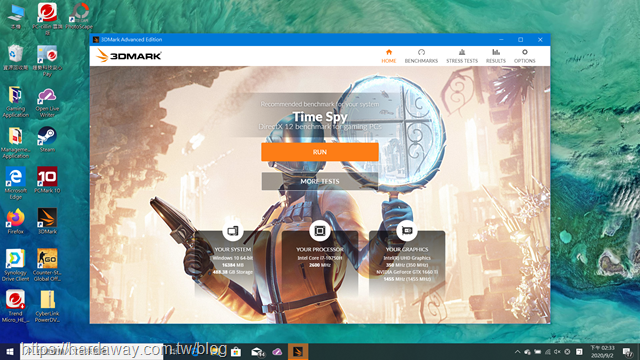Select the Trend Micro installer icon
640x360 pixels.
(x=16, y=306)
